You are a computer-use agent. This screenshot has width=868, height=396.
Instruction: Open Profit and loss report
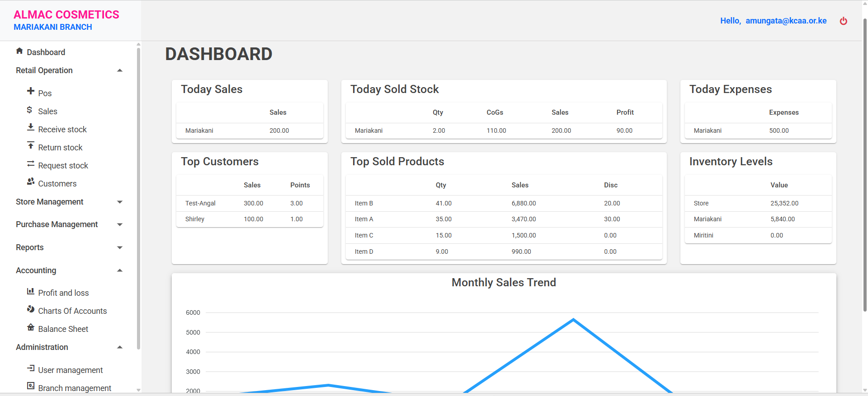(63, 293)
